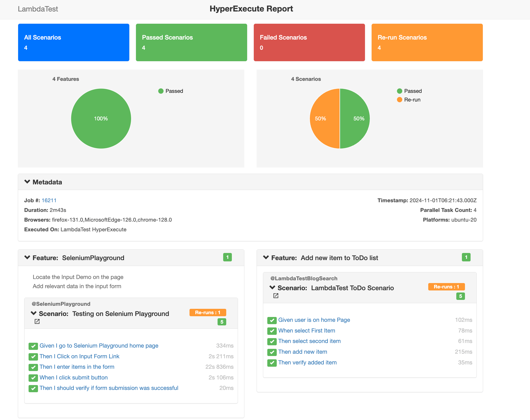
Task: Toggle Passed legend item in Features chart
Action: 171,91
